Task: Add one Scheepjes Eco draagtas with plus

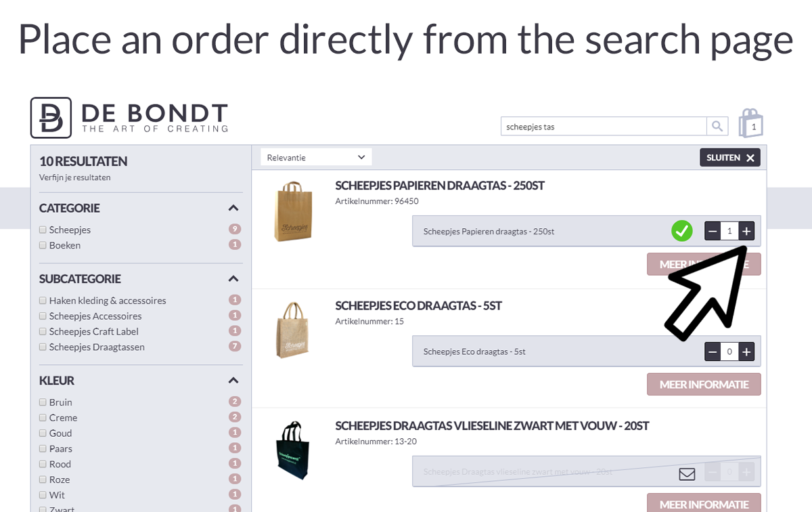Action: pos(746,351)
